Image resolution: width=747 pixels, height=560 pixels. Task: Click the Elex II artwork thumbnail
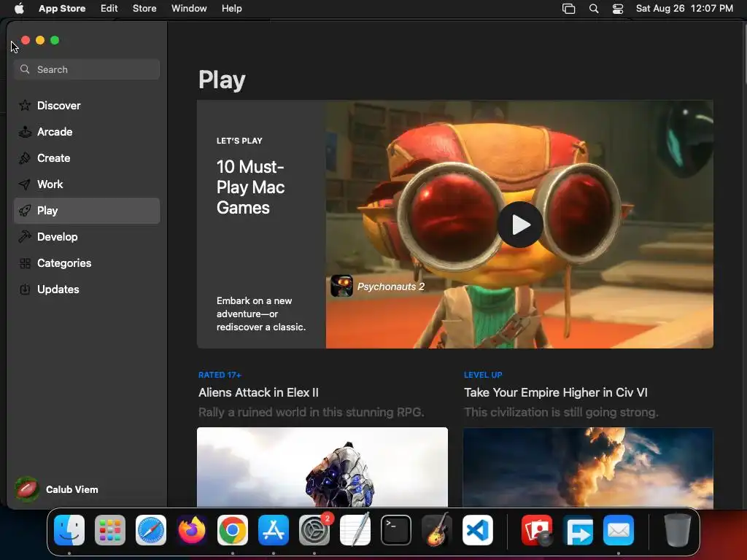(322, 467)
